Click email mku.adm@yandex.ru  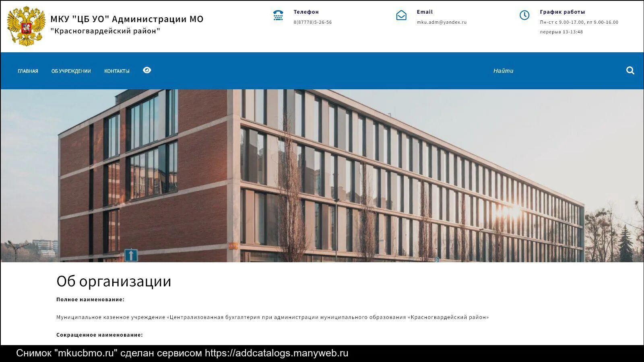tap(442, 23)
